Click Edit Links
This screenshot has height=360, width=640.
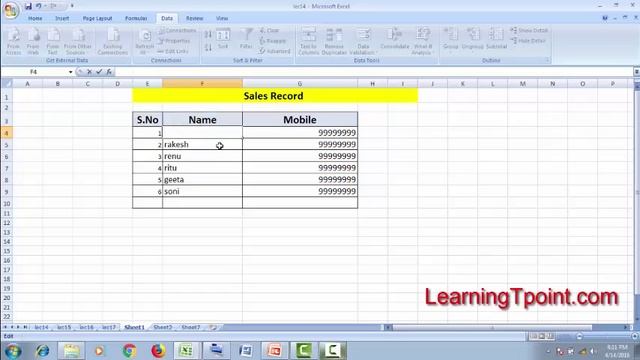pos(173,51)
